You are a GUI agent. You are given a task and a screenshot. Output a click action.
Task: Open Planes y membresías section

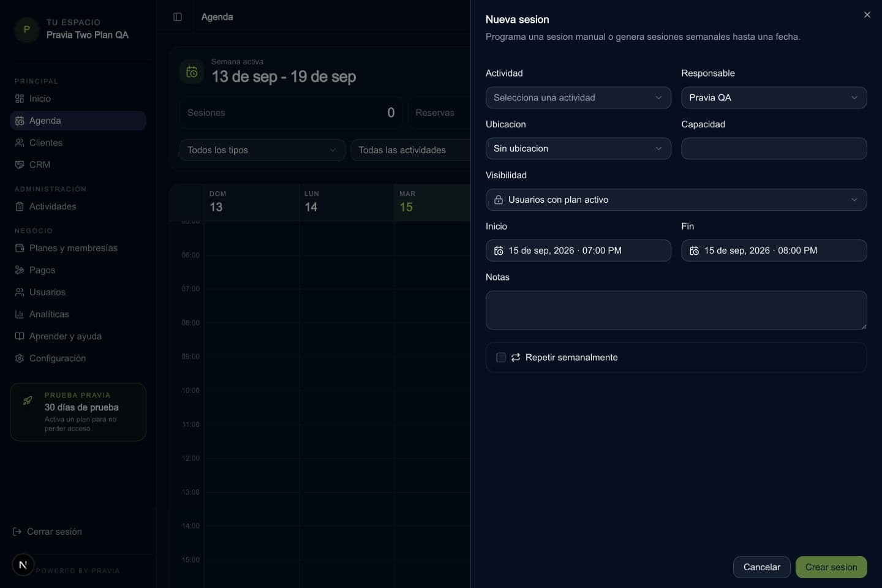[x=78, y=248]
